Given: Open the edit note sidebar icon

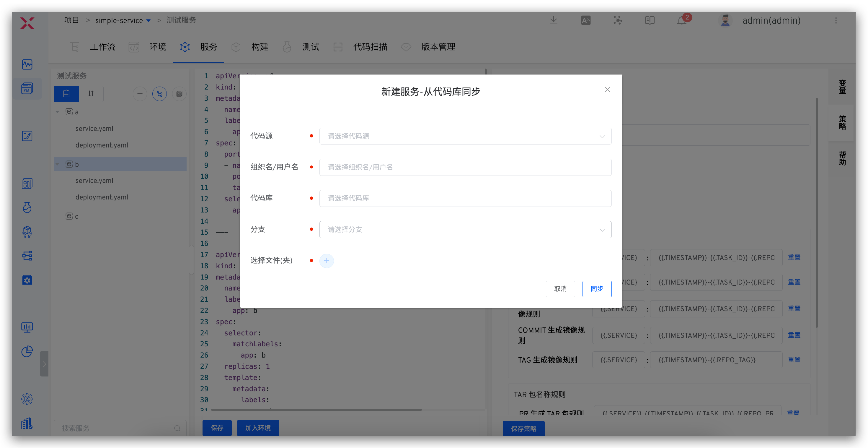Looking at the screenshot, I should (27, 136).
